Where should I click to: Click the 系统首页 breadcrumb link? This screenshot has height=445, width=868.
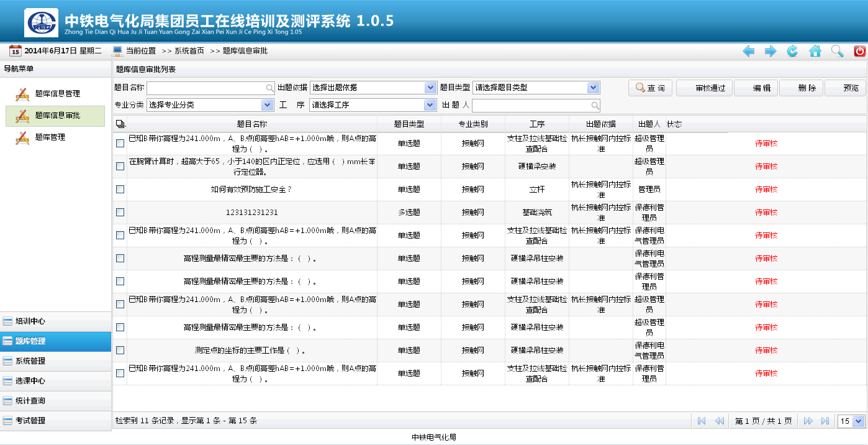tap(189, 51)
